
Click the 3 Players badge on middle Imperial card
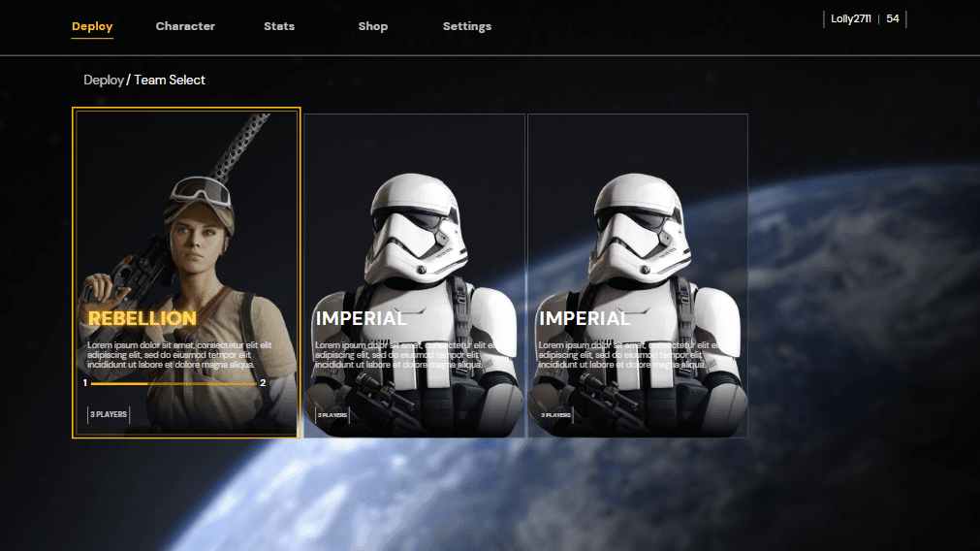coord(332,415)
